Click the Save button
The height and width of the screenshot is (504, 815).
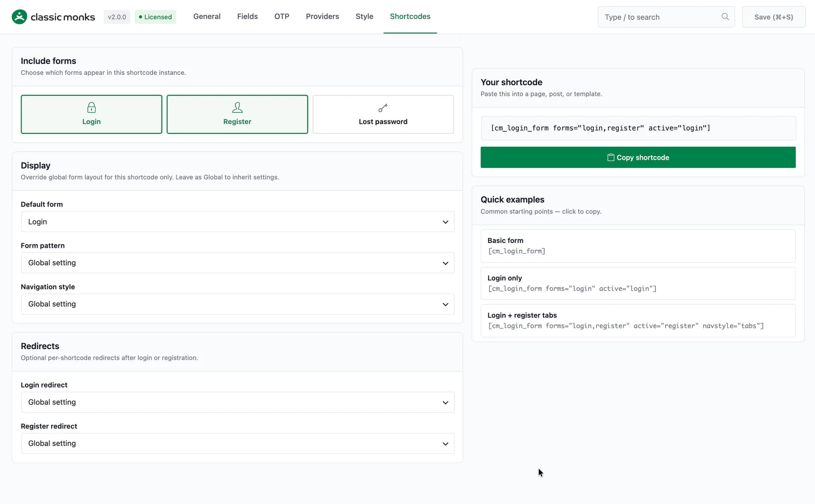773,17
